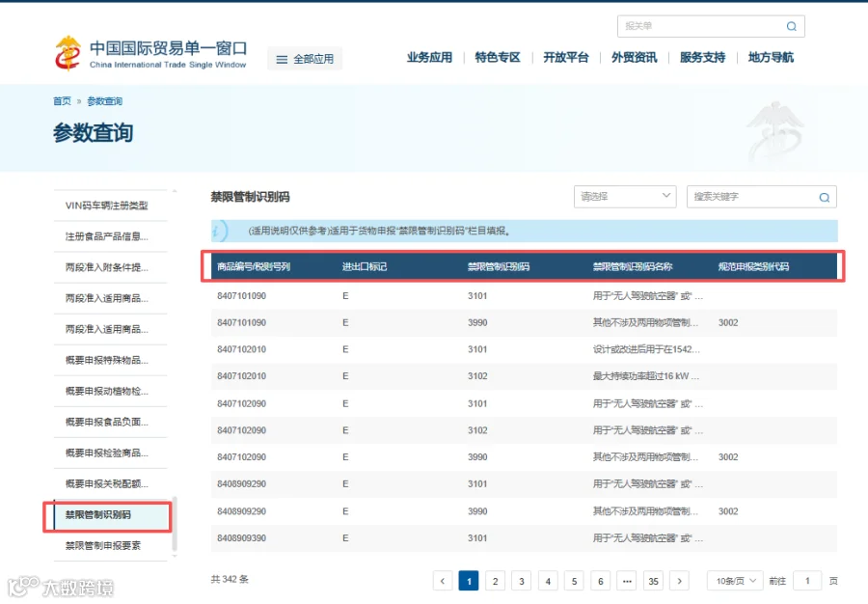The height and width of the screenshot is (604, 868).
Task: Click the info icon in the blue notice bar
Action: (219, 231)
